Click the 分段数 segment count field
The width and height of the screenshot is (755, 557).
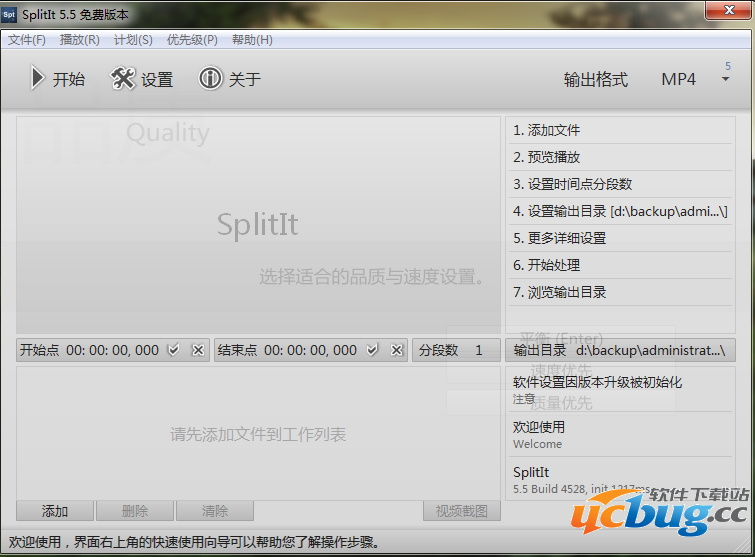pyautogui.click(x=457, y=350)
